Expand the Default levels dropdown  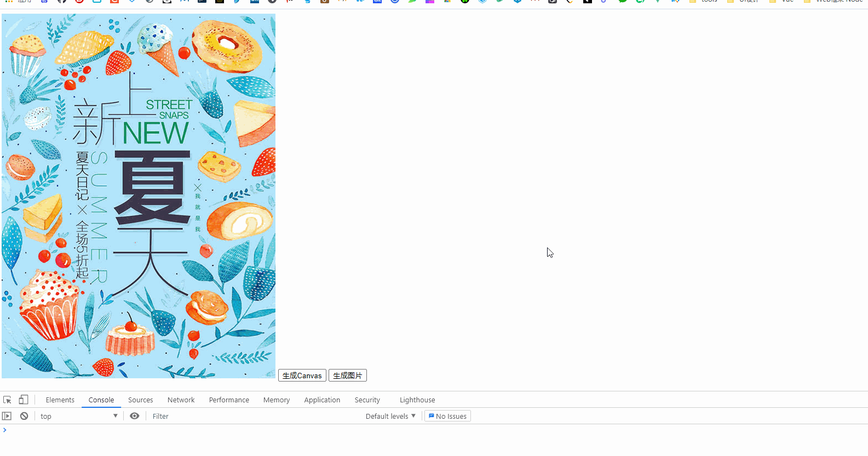390,416
